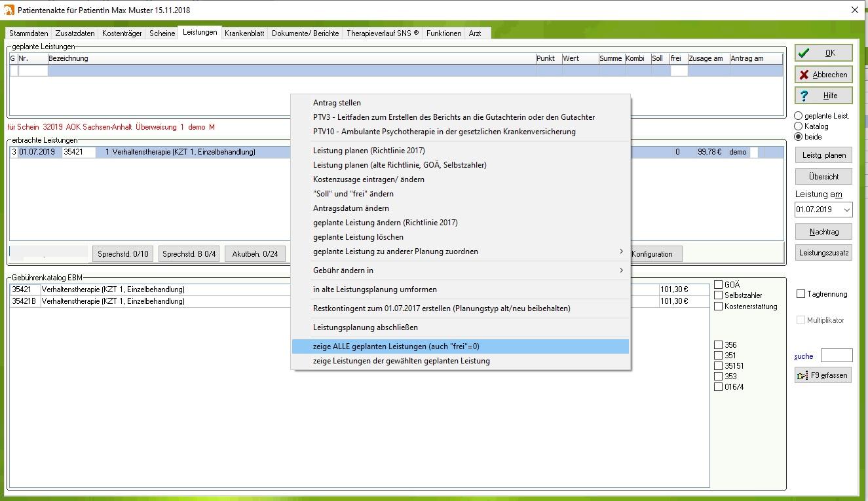Click the Akutbeh. 0/24 button
868x501 pixels.
coord(255,254)
